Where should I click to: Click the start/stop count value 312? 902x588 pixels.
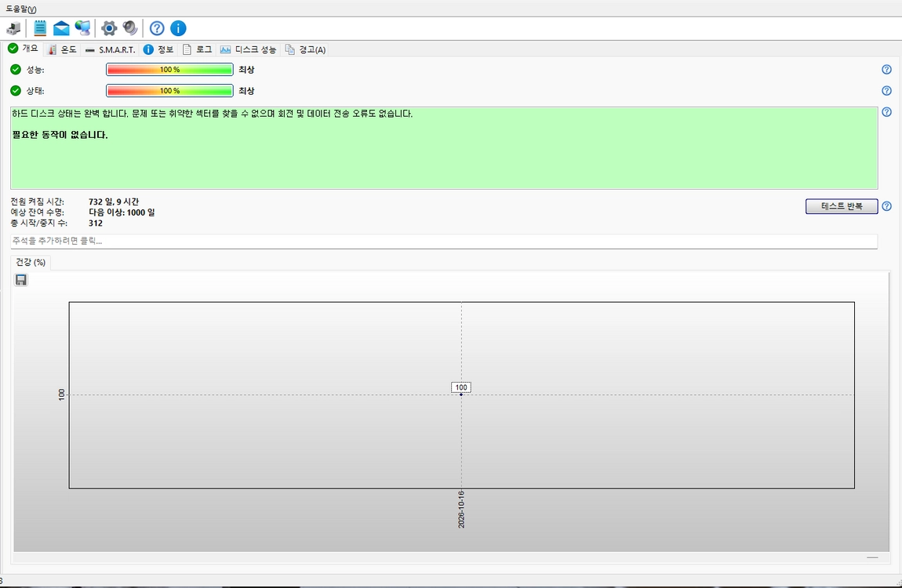pos(96,223)
